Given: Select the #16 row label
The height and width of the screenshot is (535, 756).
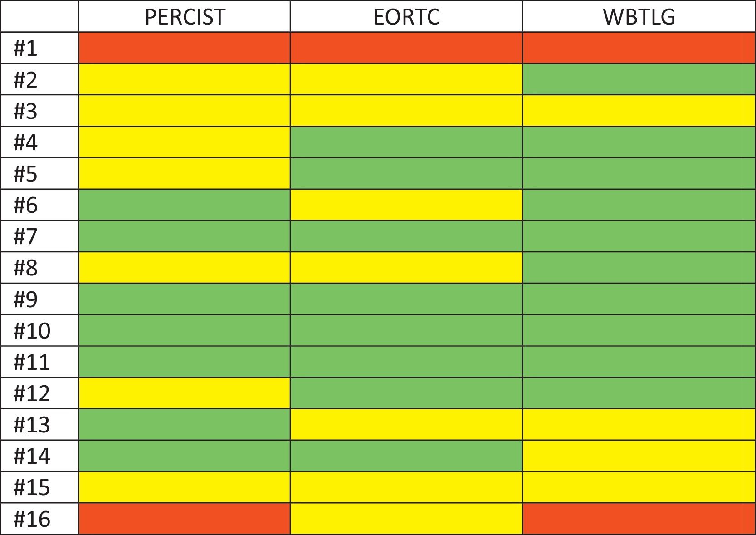Looking at the screenshot, I should click(32, 519).
